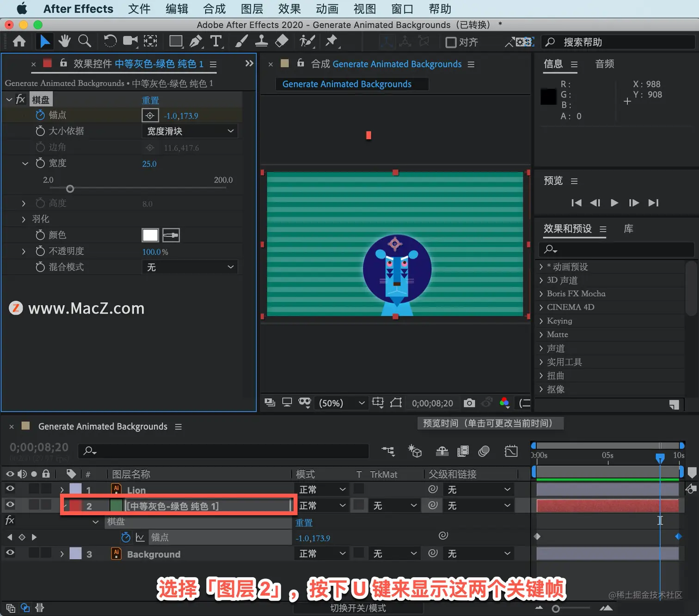Click the Home icon in the toolbar

(x=19, y=42)
